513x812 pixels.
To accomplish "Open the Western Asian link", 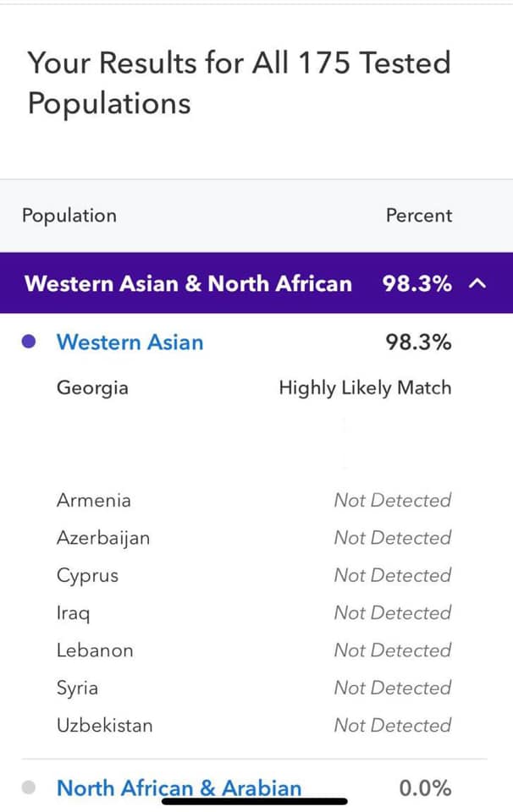I will [x=130, y=343].
